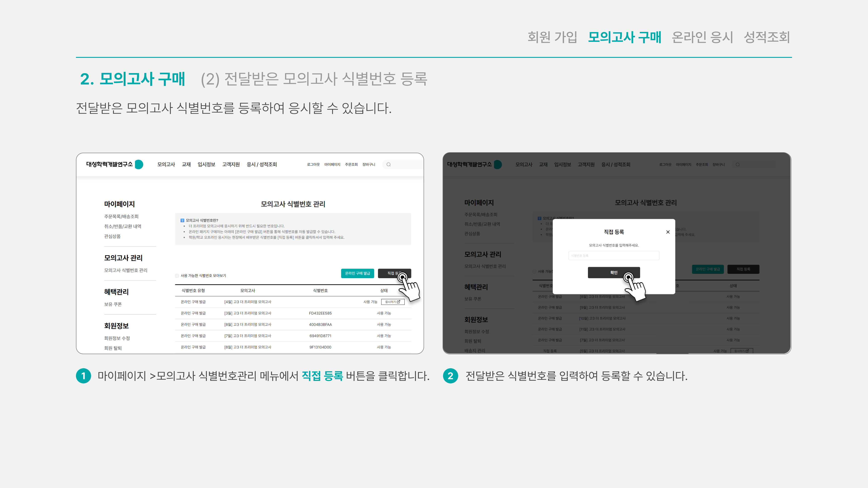
Task: Click the blue info icon beside 모의고사 식별번호란?
Action: 182,220
